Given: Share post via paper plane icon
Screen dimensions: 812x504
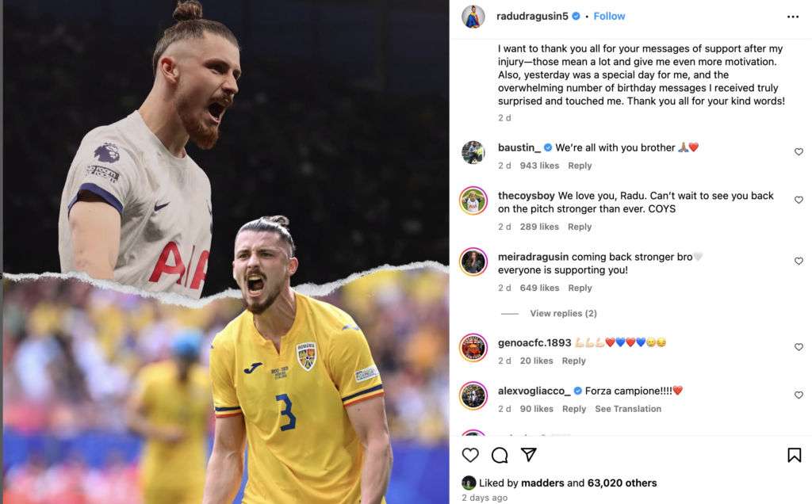Looking at the screenshot, I should (x=529, y=454).
